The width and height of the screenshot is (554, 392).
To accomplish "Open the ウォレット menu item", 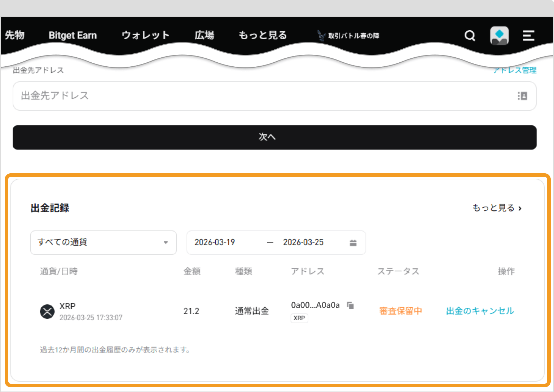I will (x=145, y=35).
